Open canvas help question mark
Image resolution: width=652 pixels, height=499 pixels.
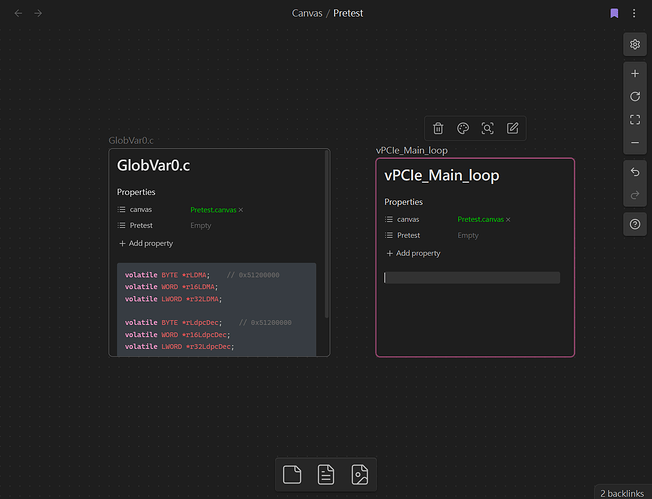coord(635,225)
